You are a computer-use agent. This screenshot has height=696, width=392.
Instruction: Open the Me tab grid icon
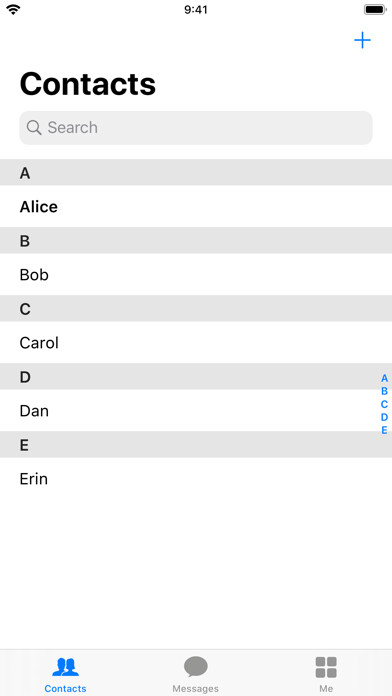coord(326,667)
